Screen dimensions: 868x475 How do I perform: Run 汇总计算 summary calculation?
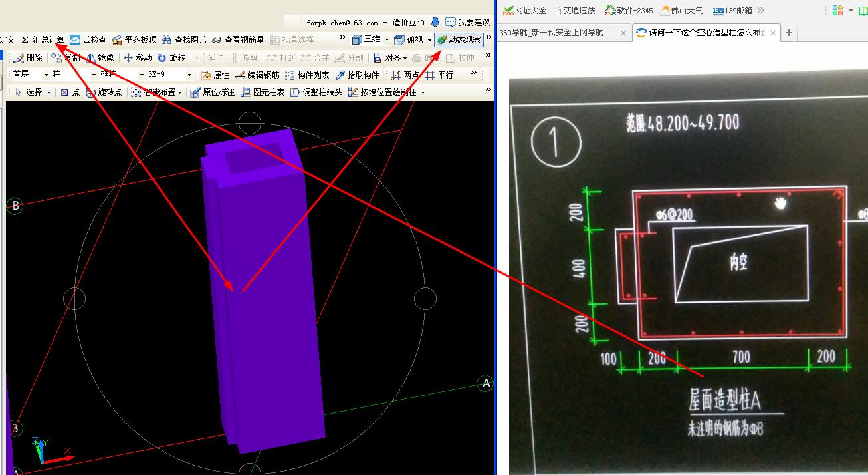[x=43, y=40]
